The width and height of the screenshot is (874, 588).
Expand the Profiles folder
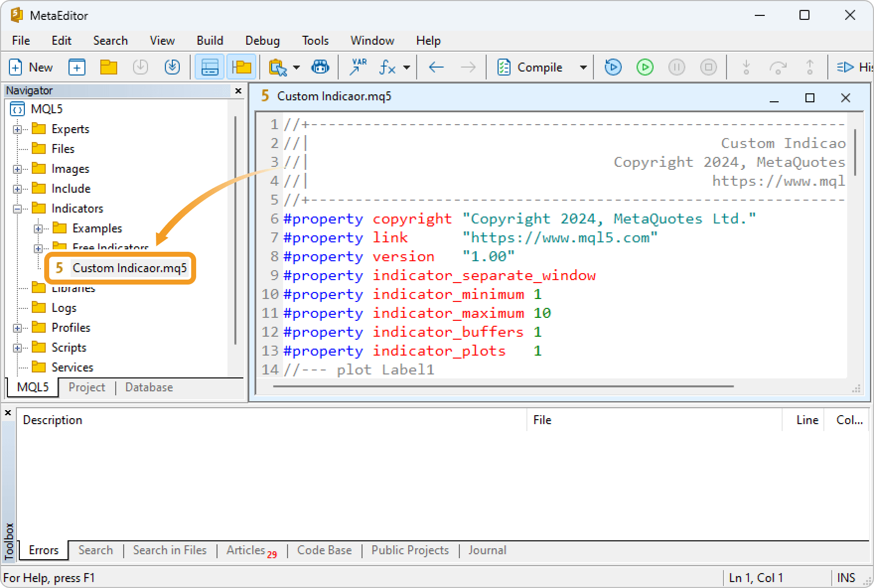pos(17,328)
